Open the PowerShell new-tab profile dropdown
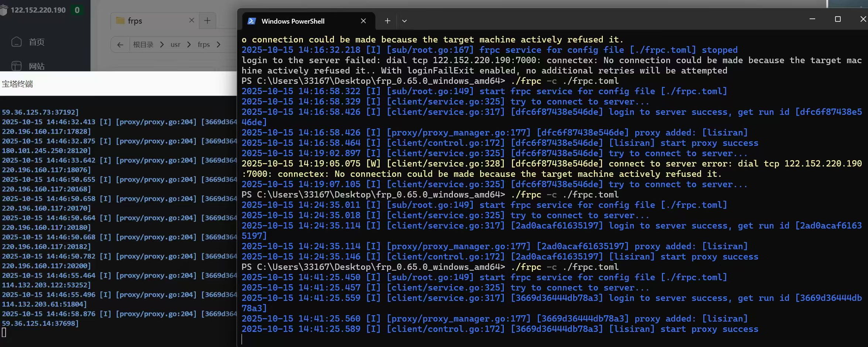 point(404,21)
